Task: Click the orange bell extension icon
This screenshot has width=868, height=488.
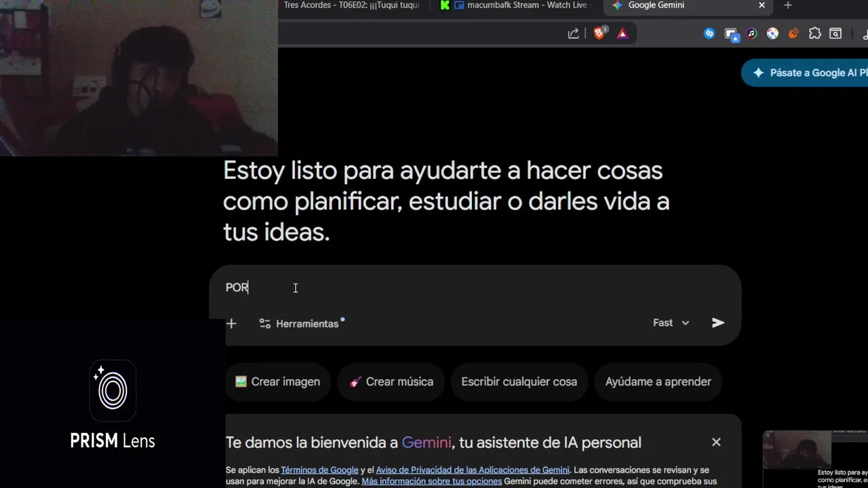Action: pyautogui.click(x=793, y=33)
